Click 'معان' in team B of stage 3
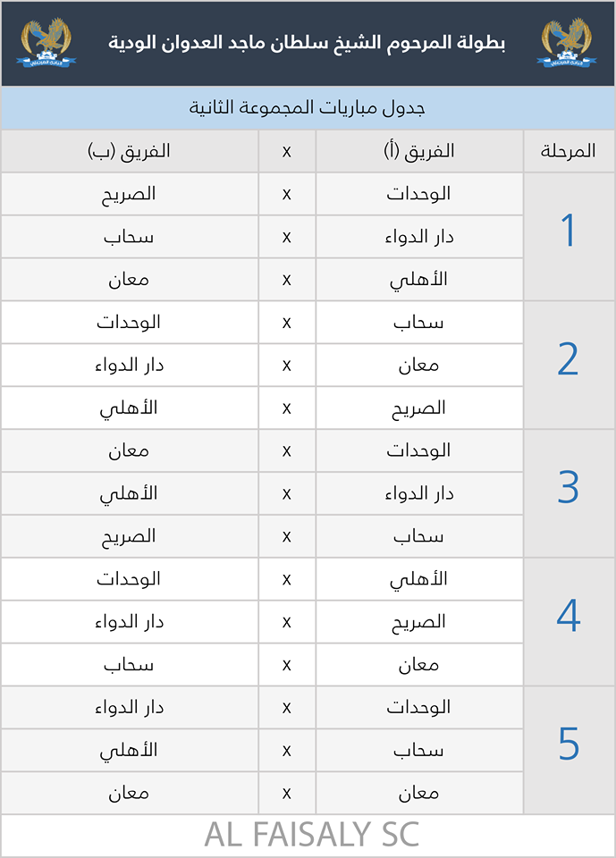 [130, 451]
